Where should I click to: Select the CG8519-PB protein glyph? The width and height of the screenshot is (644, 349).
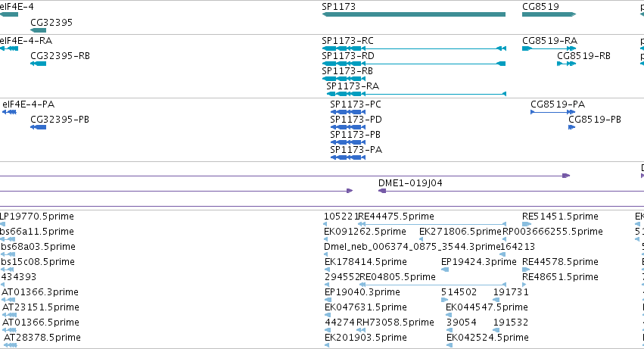click(571, 127)
